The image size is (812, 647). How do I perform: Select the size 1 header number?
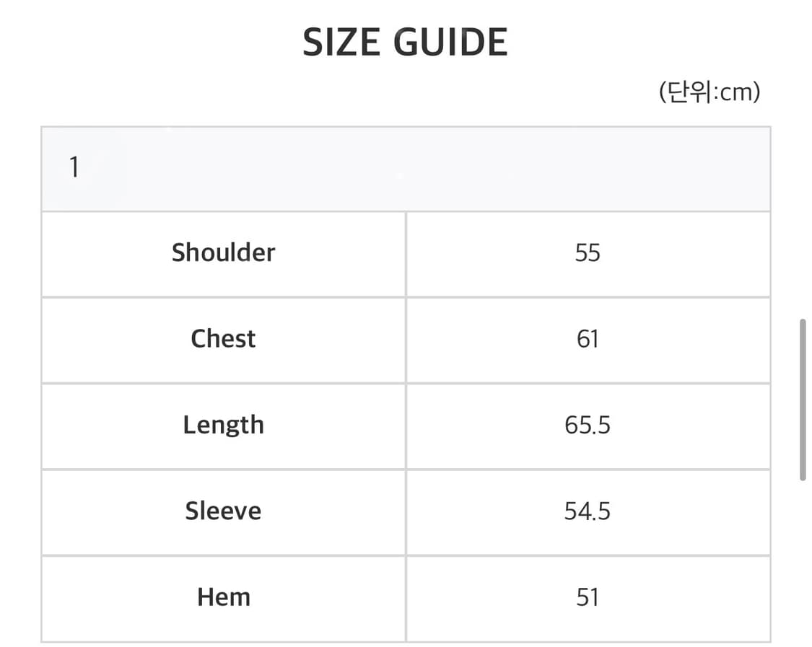click(74, 168)
